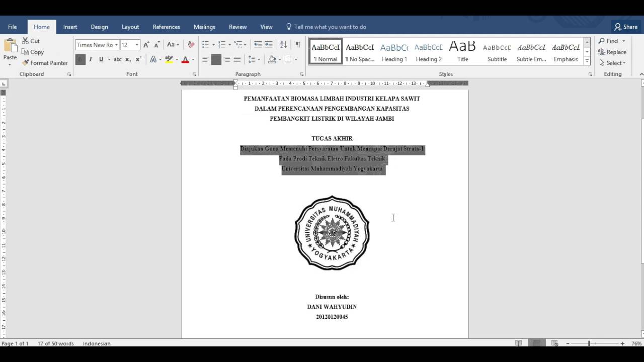Apply strikethrough formatting
This screenshot has height=362, width=644.
tap(118, 59)
